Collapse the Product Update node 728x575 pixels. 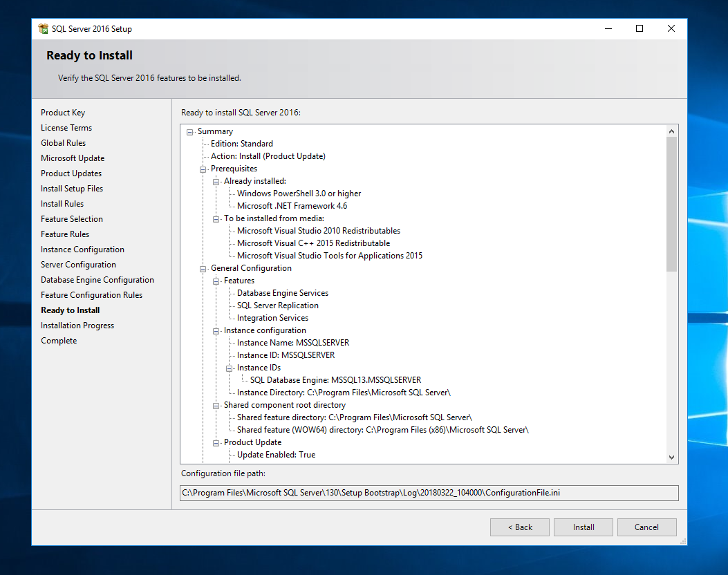(x=216, y=442)
